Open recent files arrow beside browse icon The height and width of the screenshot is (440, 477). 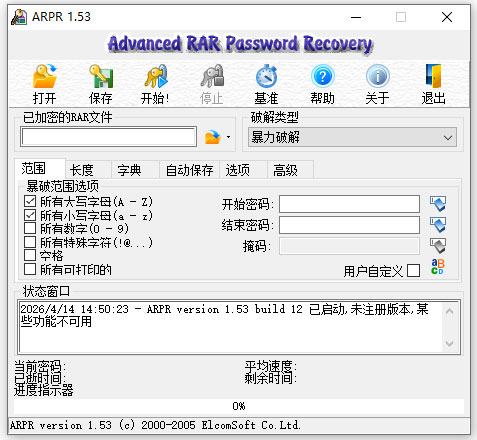click(x=228, y=137)
